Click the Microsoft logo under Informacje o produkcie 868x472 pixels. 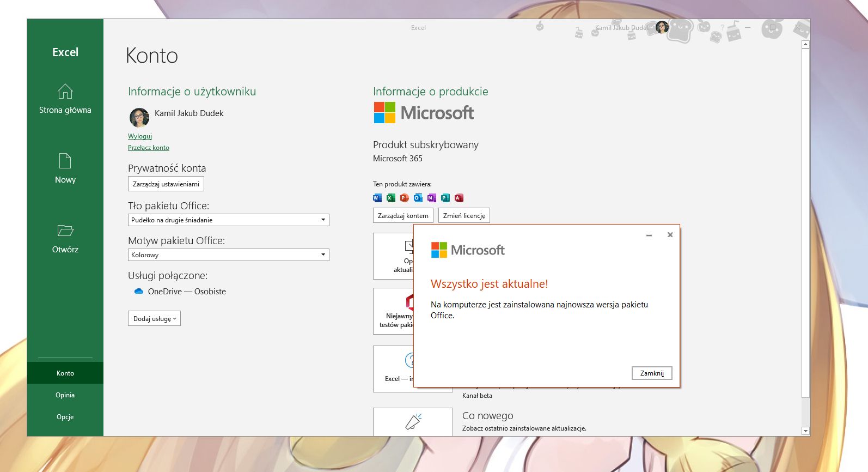424,113
